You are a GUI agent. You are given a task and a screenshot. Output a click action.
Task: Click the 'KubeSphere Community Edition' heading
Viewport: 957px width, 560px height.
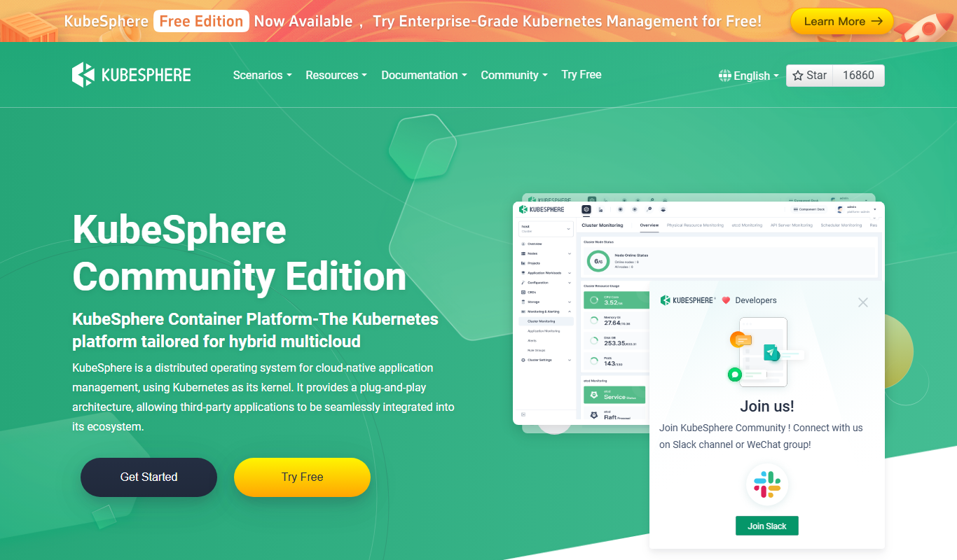(x=240, y=253)
